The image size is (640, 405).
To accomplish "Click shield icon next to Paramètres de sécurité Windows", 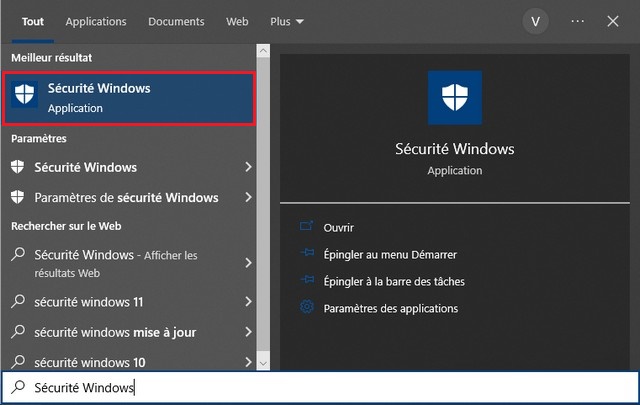I will (18, 197).
